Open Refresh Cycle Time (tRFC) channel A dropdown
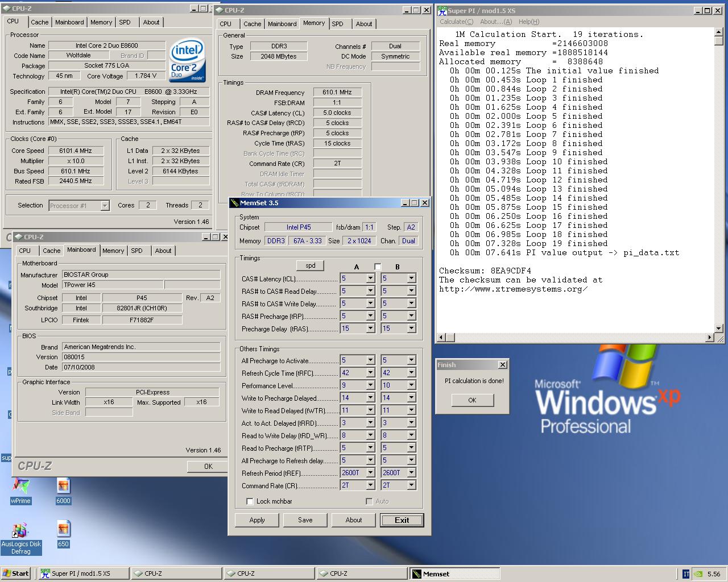Screen dimensions: 728x582 (370, 373)
